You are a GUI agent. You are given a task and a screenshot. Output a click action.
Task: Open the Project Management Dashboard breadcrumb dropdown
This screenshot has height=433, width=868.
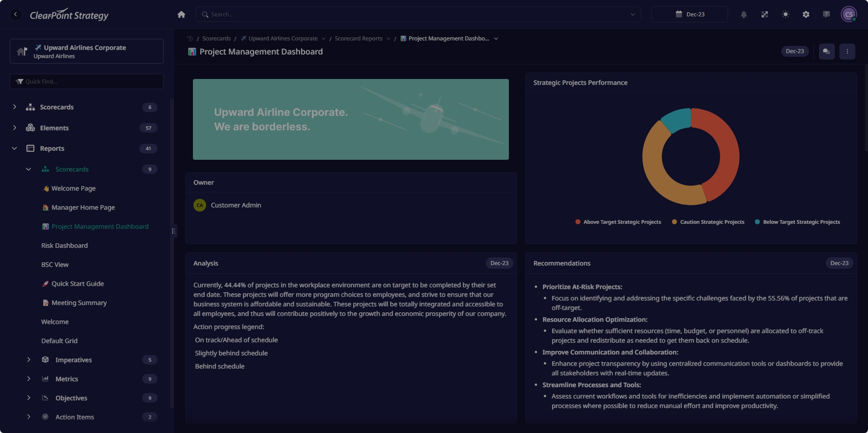pos(496,39)
